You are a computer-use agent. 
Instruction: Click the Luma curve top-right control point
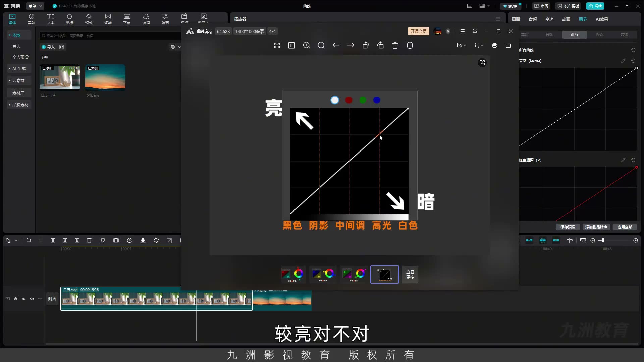(x=637, y=68)
